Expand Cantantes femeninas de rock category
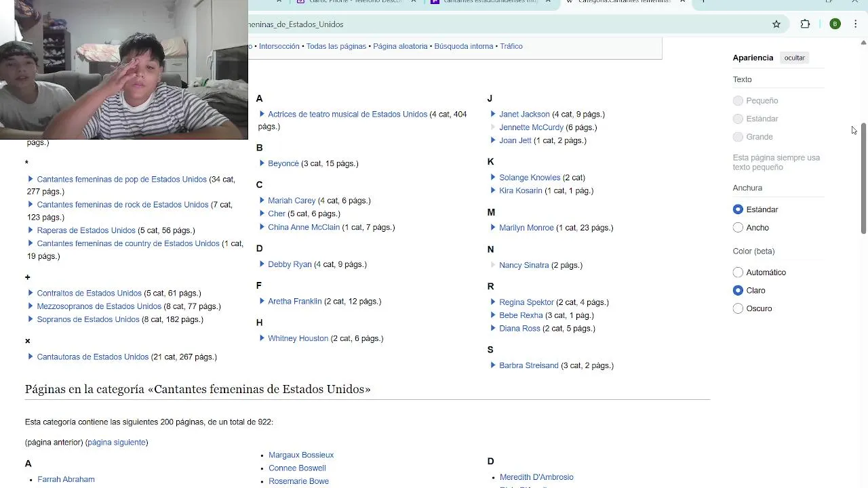Viewport: 868px width, 488px height. click(31, 205)
